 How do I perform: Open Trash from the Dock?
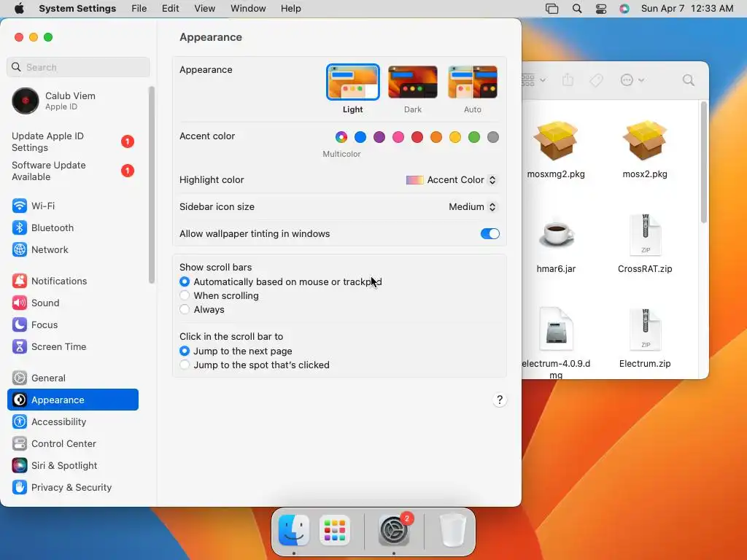452,529
